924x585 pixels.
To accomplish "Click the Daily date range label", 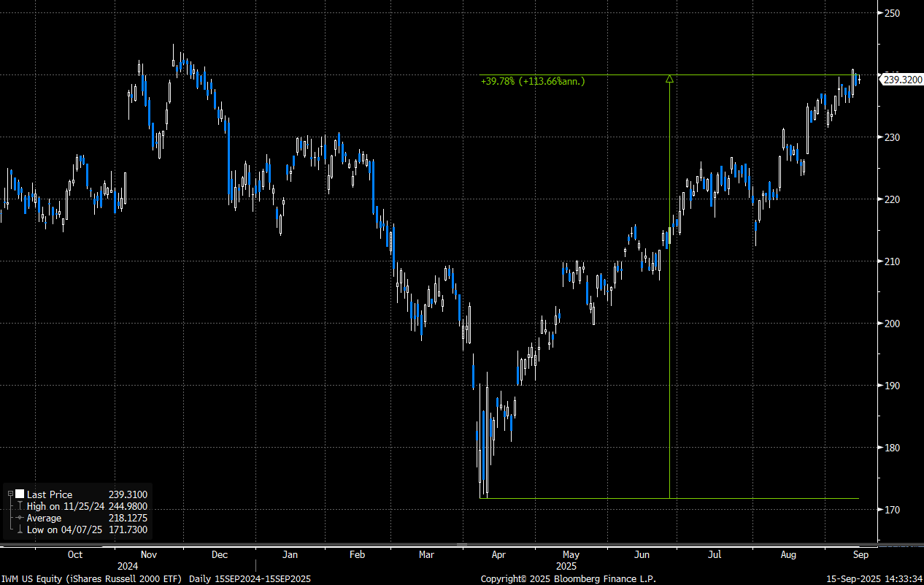I will pos(250,578).
